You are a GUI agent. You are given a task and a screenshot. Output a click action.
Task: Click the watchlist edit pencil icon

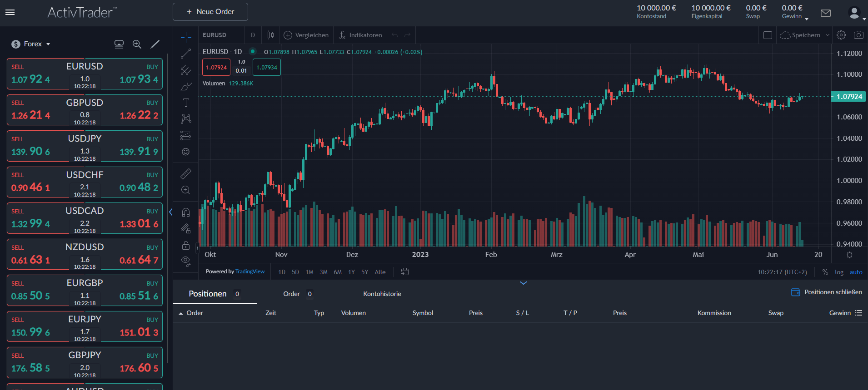pyautogui.click(x=155, y=44)
